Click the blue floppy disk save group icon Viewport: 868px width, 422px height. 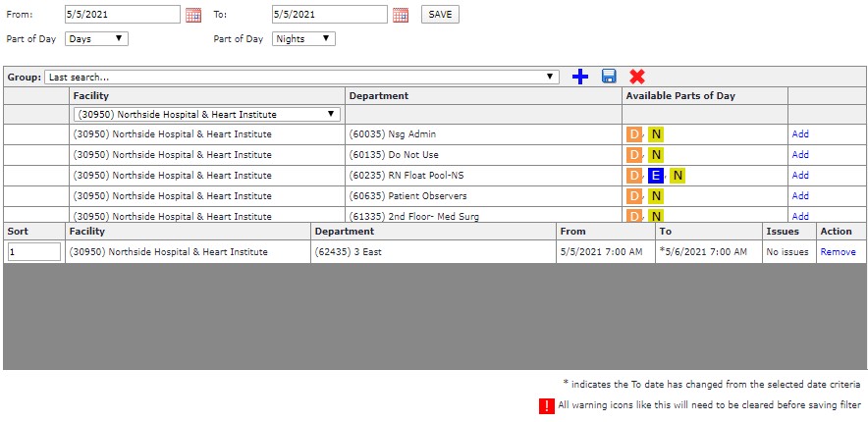[x=609, y=77]
